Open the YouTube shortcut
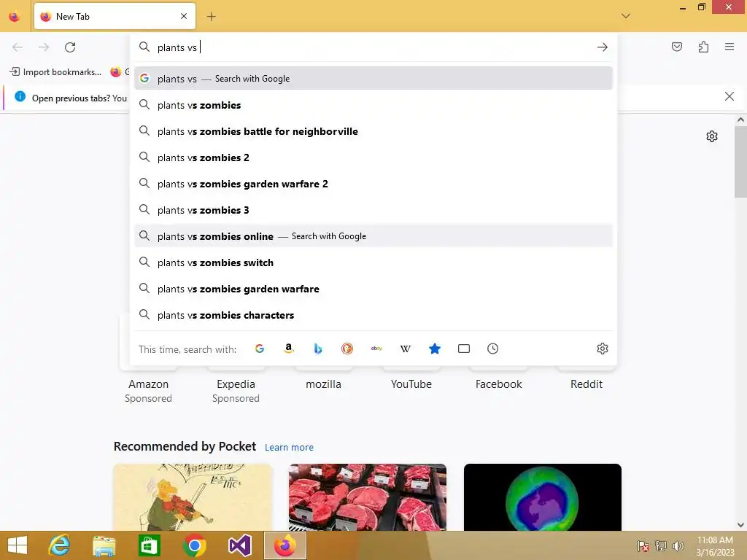This screenshot has width=747, height=560. coord(411,384)
